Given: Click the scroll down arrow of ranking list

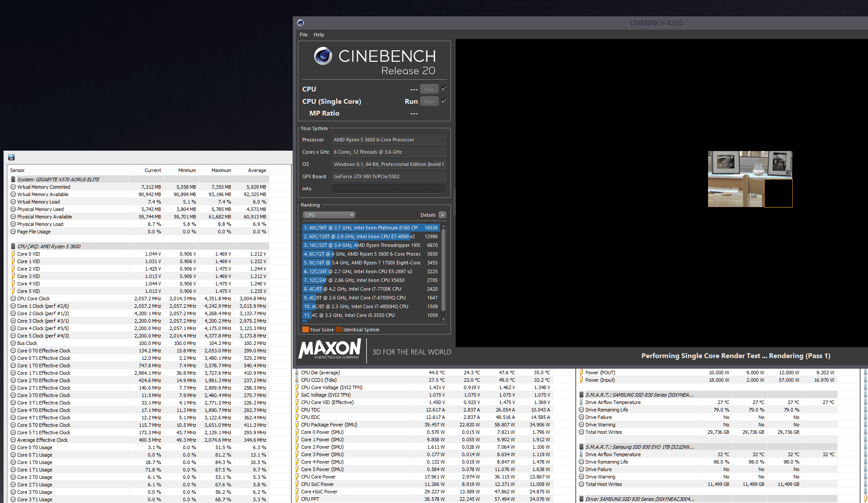Looking at the screenshot, I should coord(443,319).
